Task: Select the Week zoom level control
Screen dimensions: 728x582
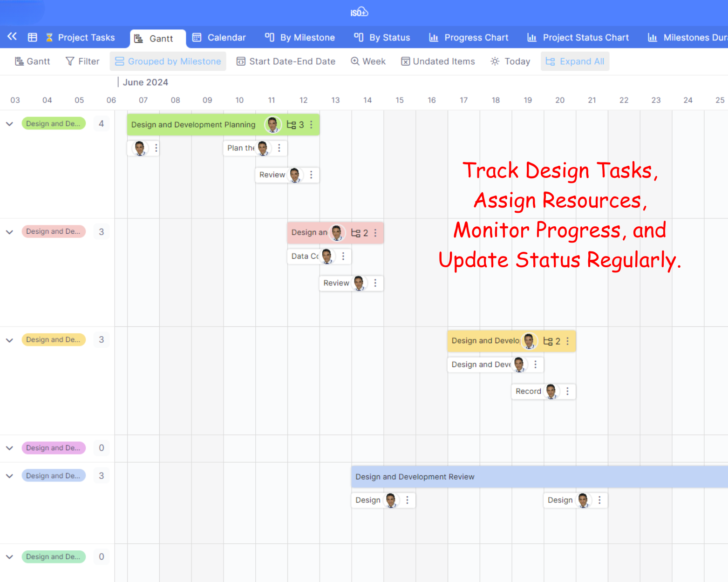Action: click(368, 61)
